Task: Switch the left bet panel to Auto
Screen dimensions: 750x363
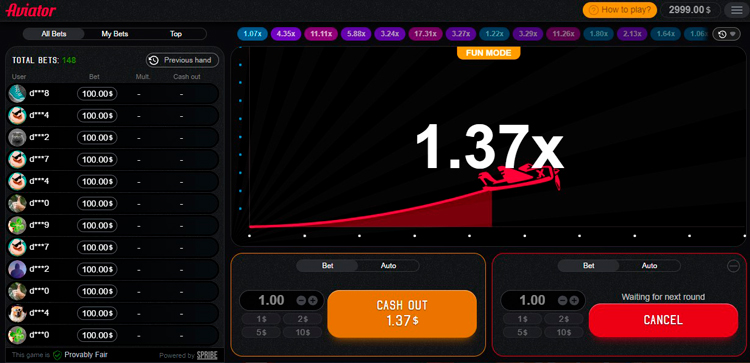Action: coord(388,265)
